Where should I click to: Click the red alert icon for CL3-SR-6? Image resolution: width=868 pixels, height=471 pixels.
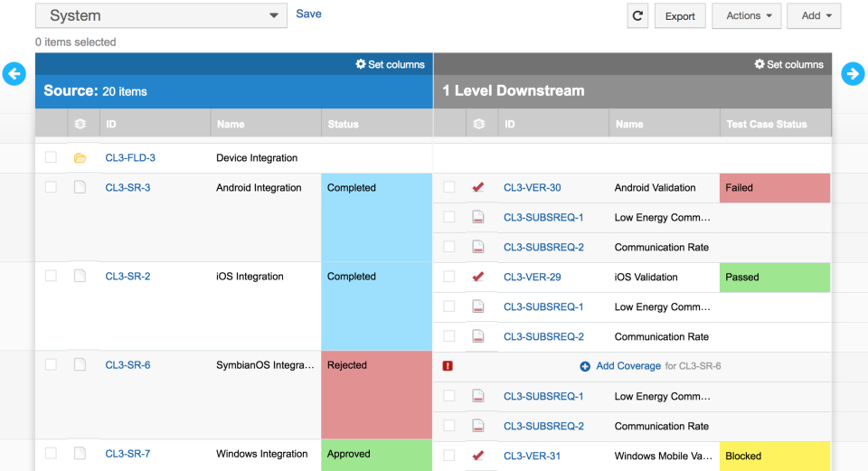[x=448, y=366]
